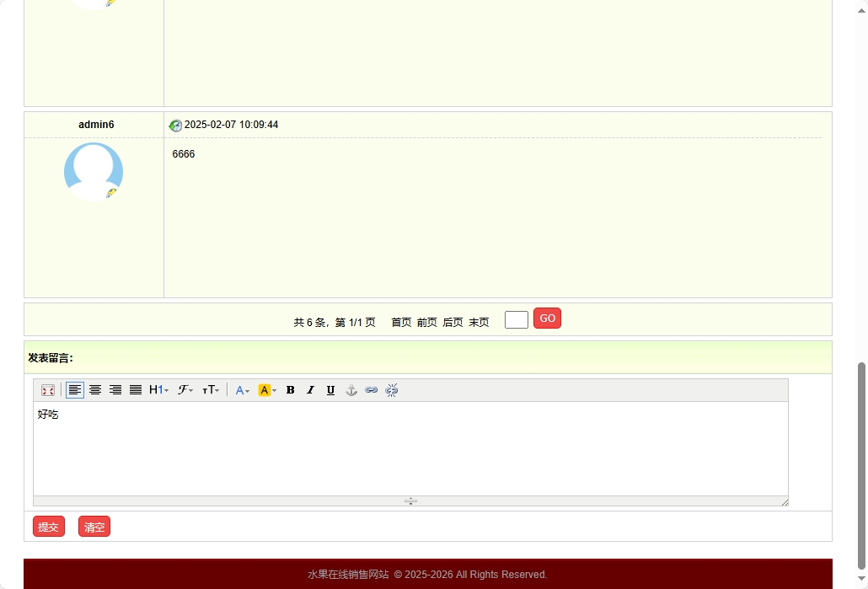Screen dimensions: 868x589
Task: Submit the message with 提交 button
Action: pos(49,527)
